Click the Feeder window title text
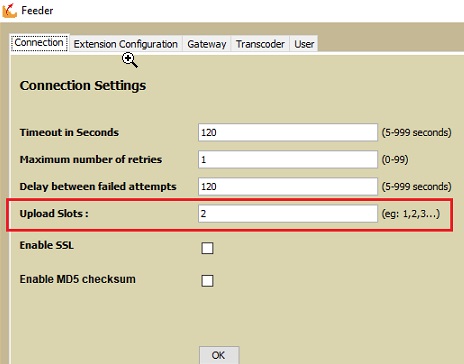 click(x=37, y=11)
